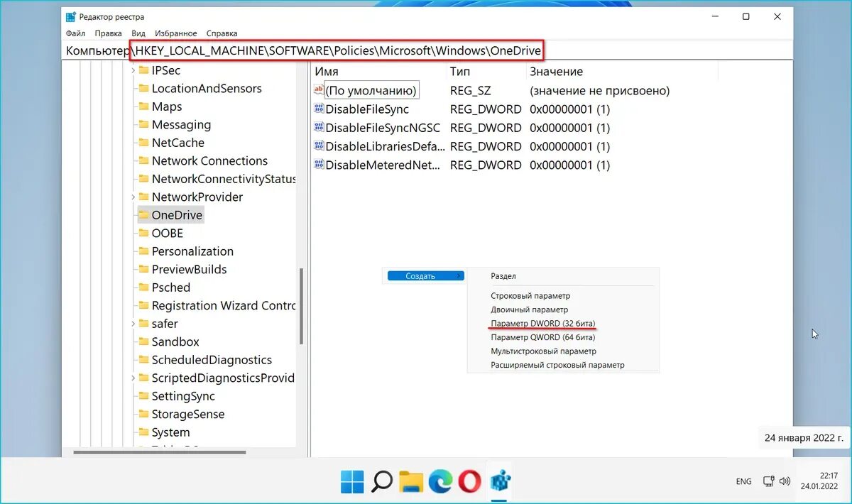Click the (По умолчанию) string value icon
852x504 pixels.
click(x=319, y=90)
